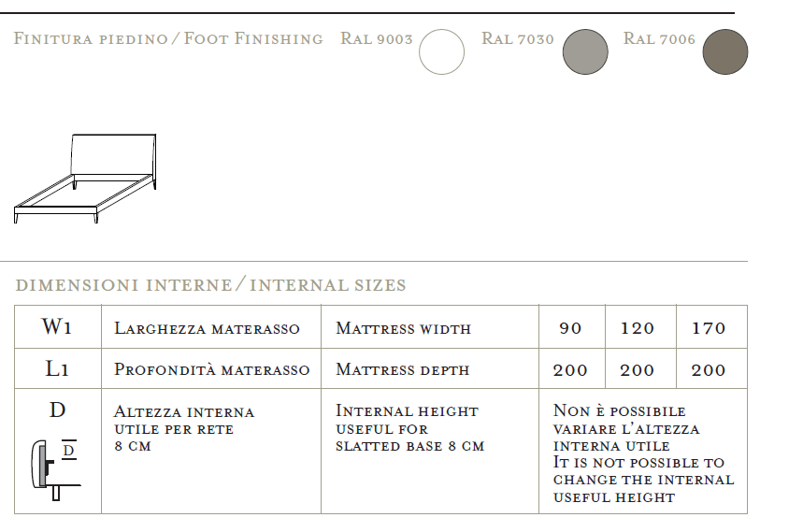Screen dimensions: 803x532
Task: Click the Non è possibile variare note
Action: tap(644, 453)
